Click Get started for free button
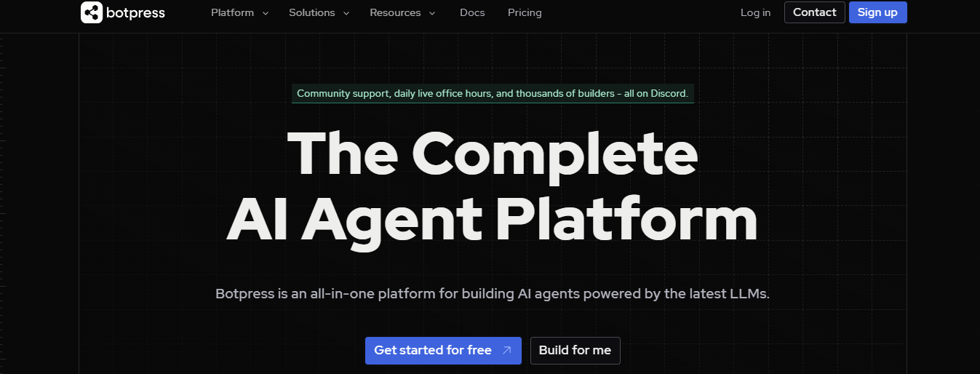The height and width of the screenshot is (374, 980). tap(443, 351)
